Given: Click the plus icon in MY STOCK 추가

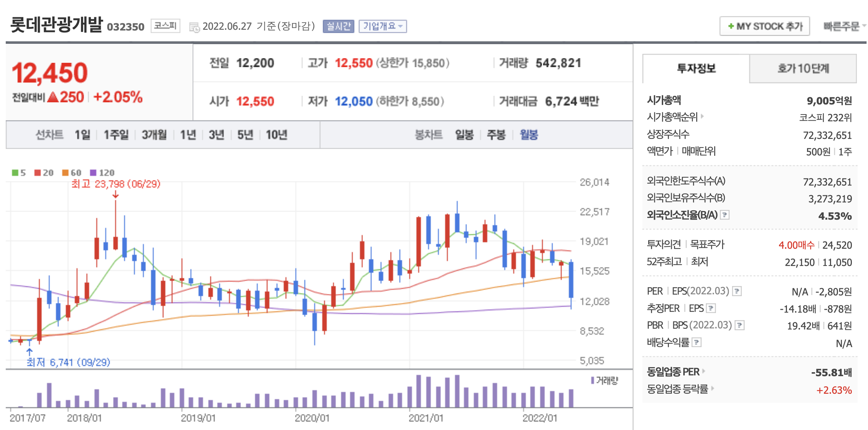Looking at the screenshot, I should [731, 26].
